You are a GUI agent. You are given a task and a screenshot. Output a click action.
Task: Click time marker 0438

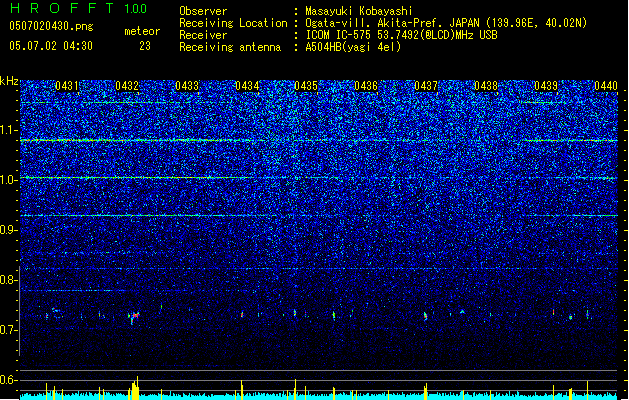(486, 86)
